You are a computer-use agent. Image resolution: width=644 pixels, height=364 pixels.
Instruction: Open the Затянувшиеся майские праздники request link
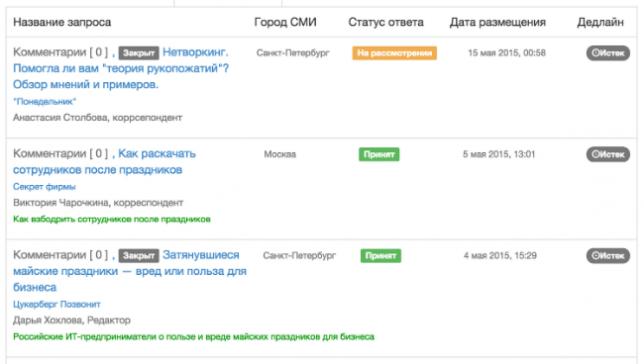click(x=130, y=271)
